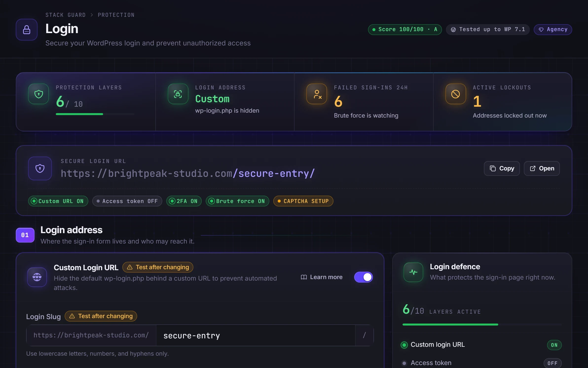Click the Failed Sign-ins user icon
The image size is (588, 368).
pos(317,94)
